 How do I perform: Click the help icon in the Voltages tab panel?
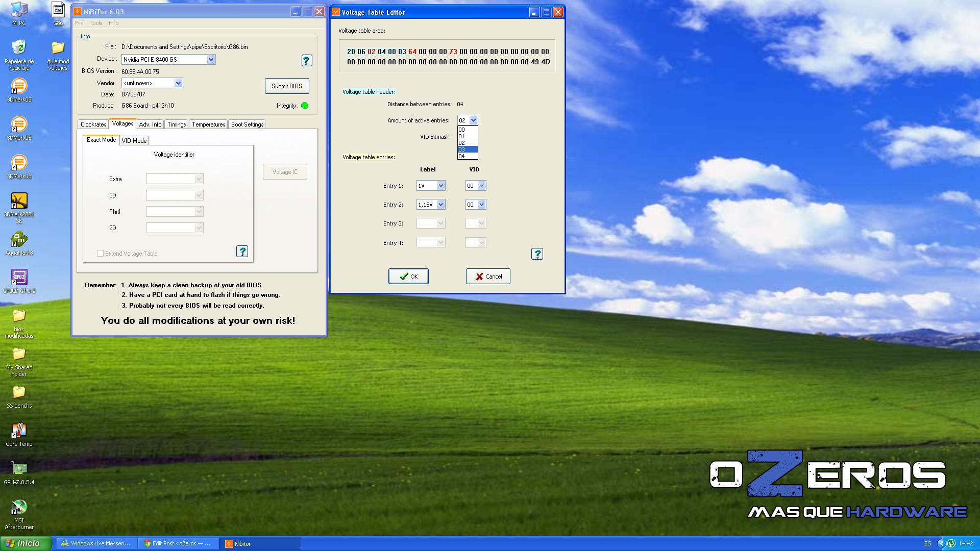coord(242,252)
